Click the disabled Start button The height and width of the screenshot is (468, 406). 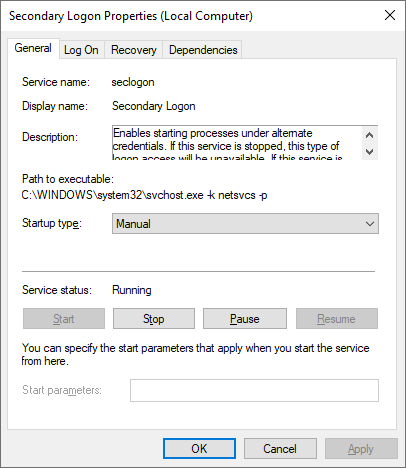coord(64,319)
